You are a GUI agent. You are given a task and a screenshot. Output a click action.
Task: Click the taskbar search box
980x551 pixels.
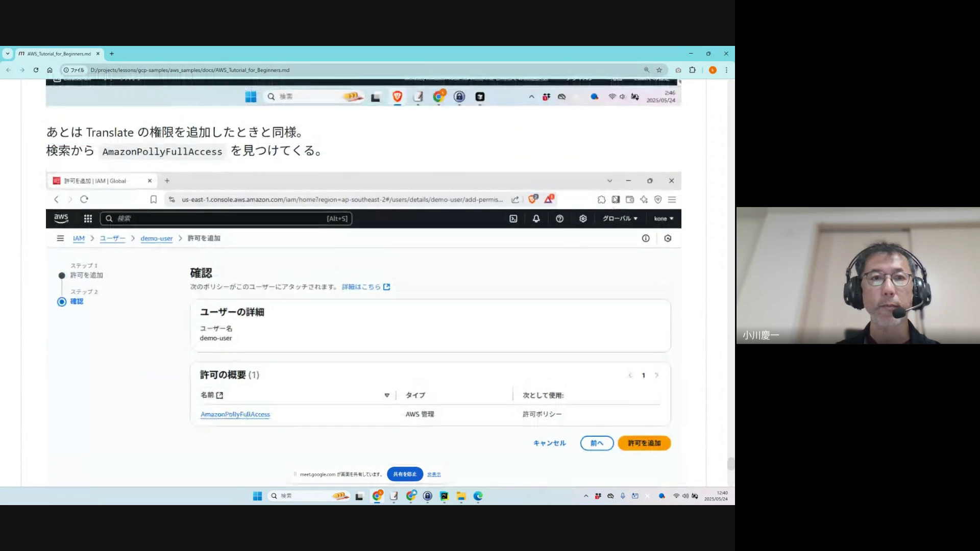[x=306, y=496]
